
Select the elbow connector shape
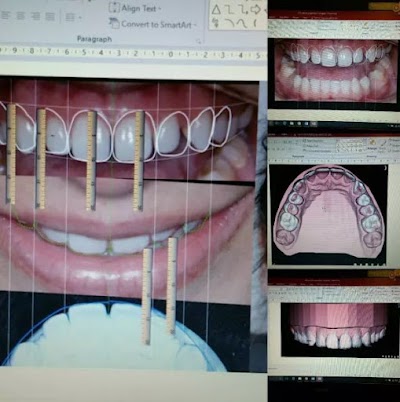click(x=229, y=10)
